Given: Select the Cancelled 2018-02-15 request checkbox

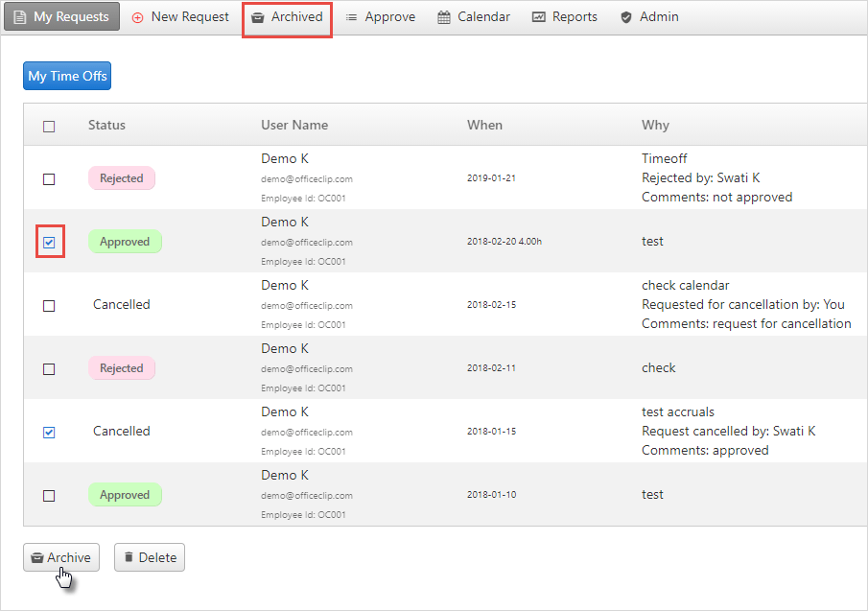Looking at the screenshot, I should coord(49,306).
